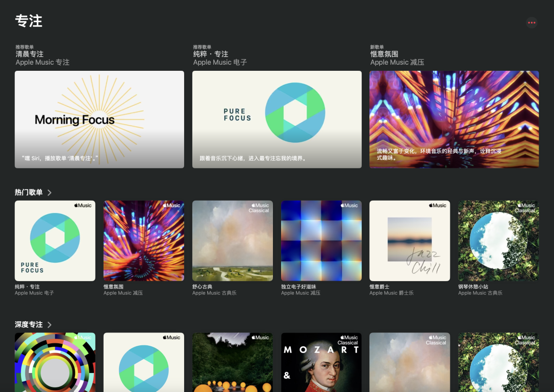
Task: Click Apple Music 爵士乐 under 惬意爵士
Action: pos(391,293)
